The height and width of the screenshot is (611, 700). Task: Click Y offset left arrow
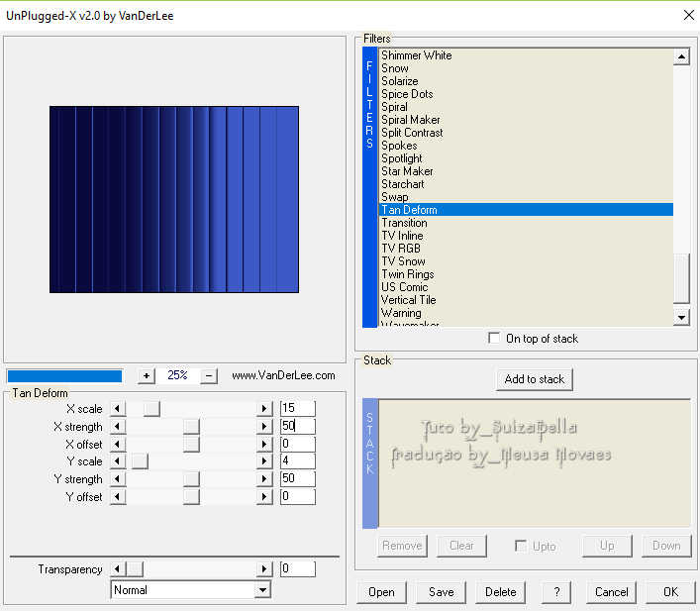(x=118, y=497)
